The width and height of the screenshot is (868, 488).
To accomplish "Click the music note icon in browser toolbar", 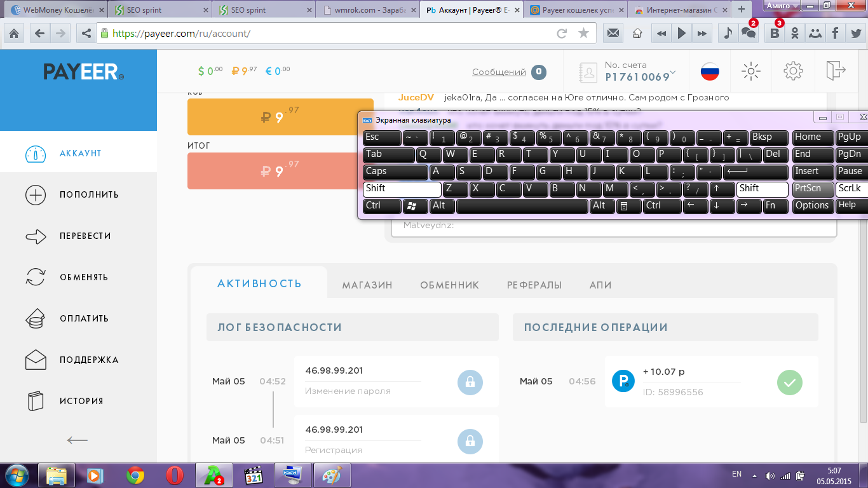I will 728,33.
